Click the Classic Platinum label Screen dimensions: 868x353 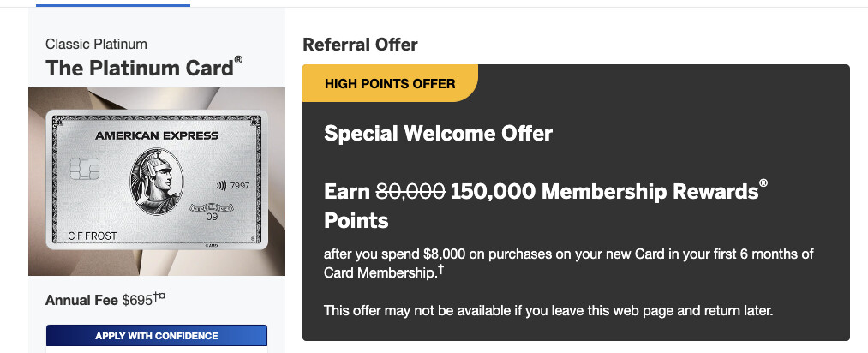(x=96, y=44)
